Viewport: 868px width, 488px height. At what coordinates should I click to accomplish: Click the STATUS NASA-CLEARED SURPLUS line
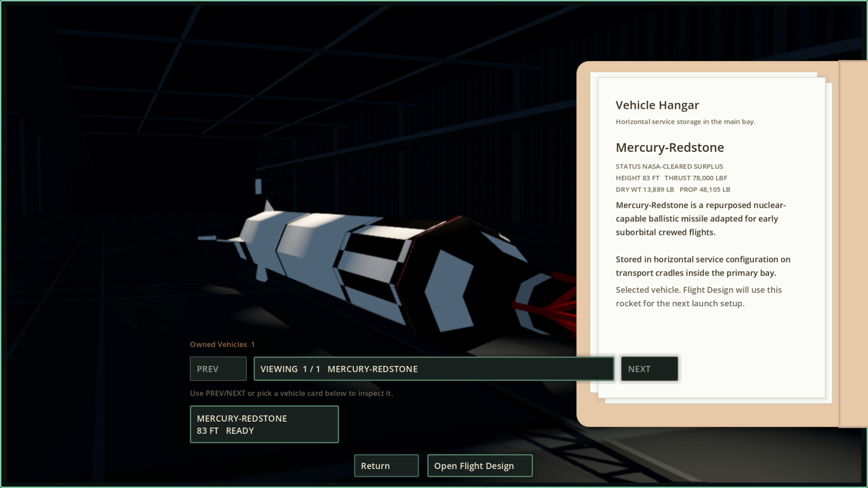(x=669, y=166)
